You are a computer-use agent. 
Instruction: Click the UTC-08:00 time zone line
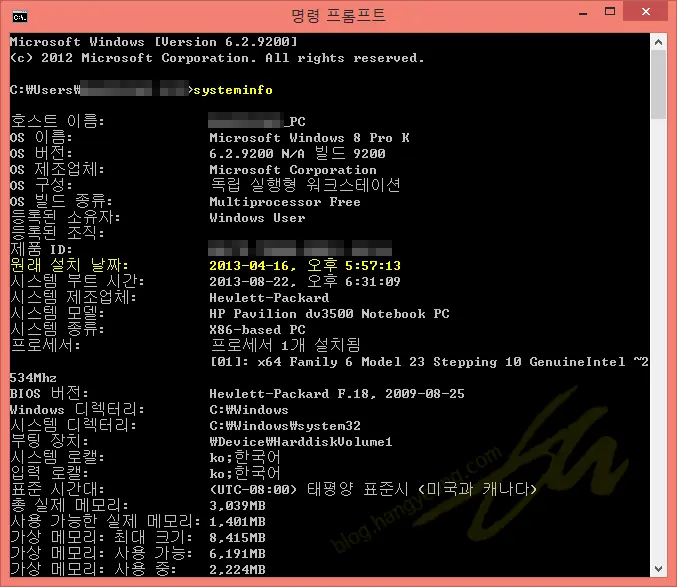pos(373,490)
